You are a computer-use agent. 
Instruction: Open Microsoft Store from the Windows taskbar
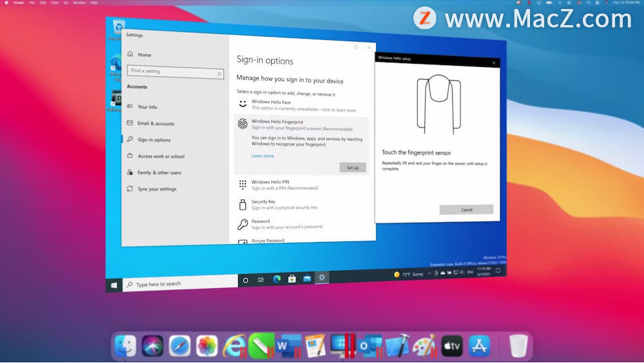tap(292, 279)
